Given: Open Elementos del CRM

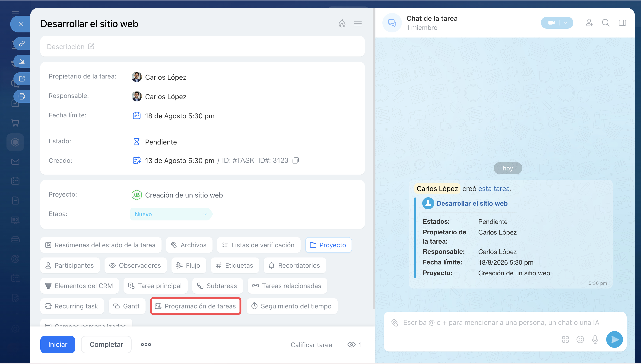Looking at the screenshot, I should [79, 286].
